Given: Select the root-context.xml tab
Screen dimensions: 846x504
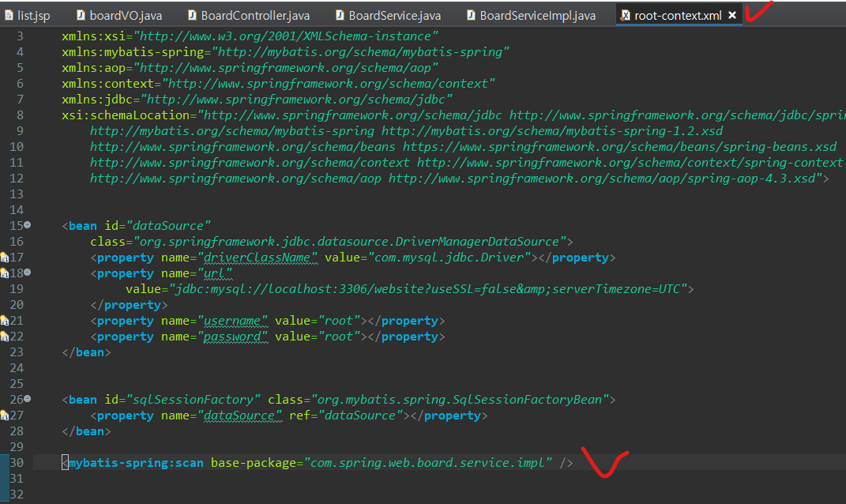Looking at the screenshot, I should (x=678, y=16).
